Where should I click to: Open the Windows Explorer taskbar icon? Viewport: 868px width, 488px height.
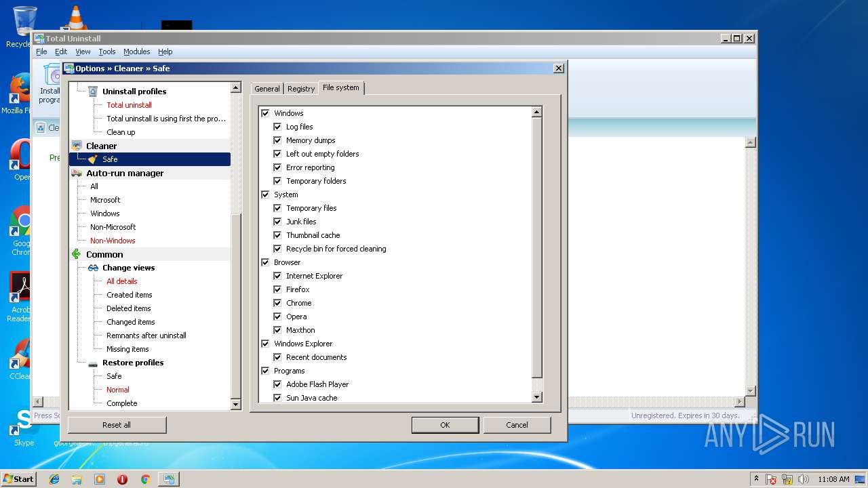pyautogui.click(x=77, y=479)
